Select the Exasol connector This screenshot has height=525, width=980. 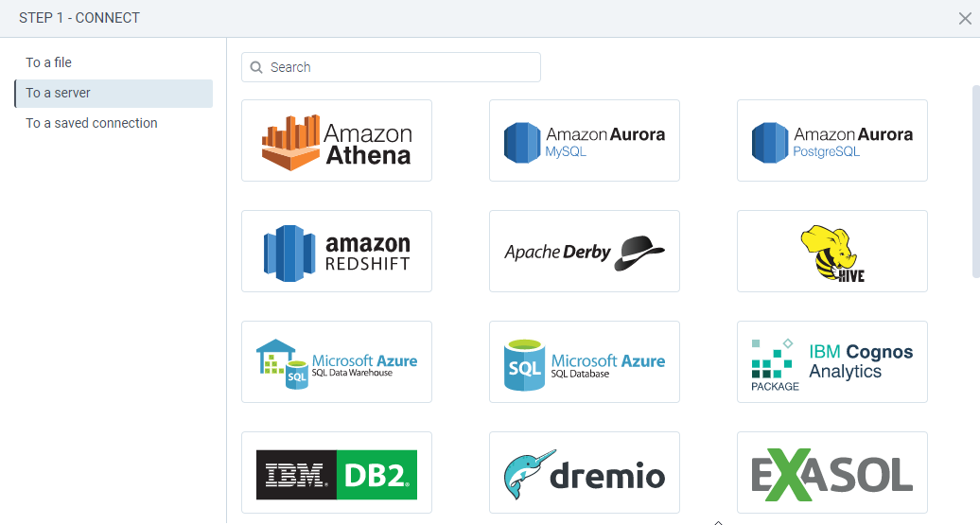831,473
